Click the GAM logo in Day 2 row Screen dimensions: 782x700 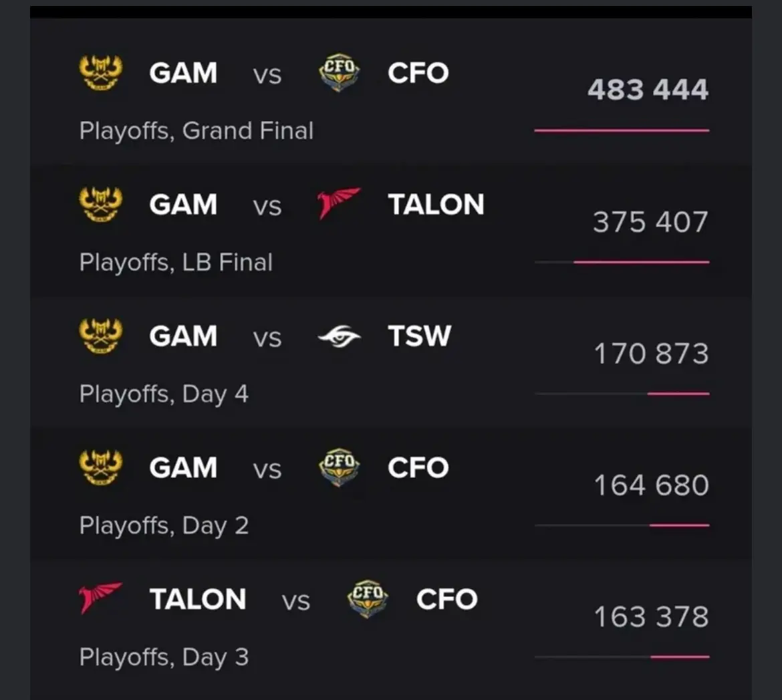point(101,467)
